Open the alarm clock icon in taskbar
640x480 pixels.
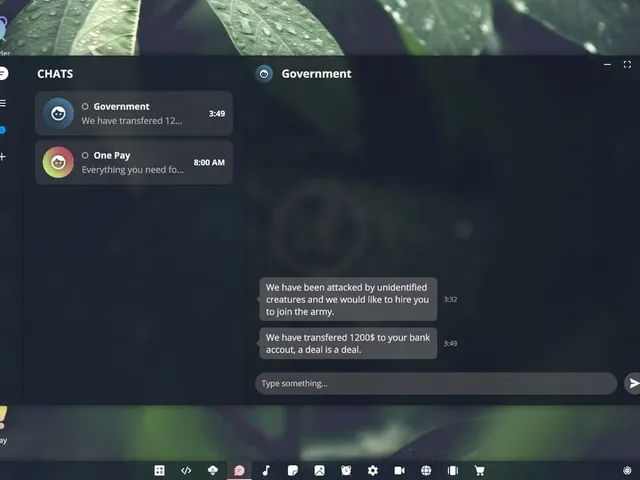346,471
